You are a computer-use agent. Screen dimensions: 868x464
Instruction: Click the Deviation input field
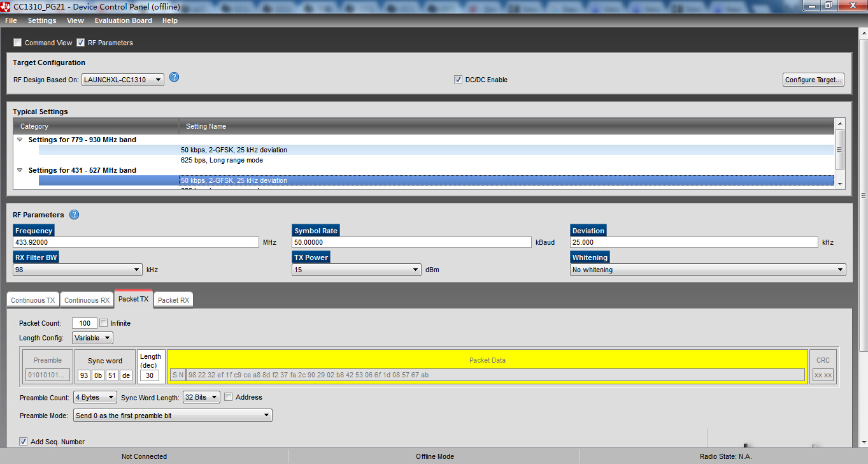[x=694, y=242]
